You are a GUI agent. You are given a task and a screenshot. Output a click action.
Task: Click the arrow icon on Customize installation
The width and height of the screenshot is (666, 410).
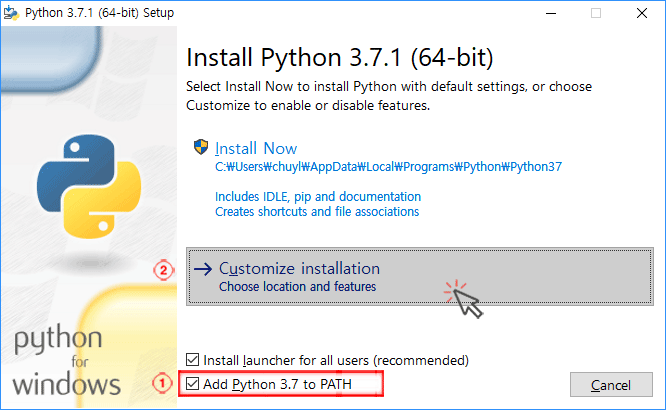[x=203, y=269]
